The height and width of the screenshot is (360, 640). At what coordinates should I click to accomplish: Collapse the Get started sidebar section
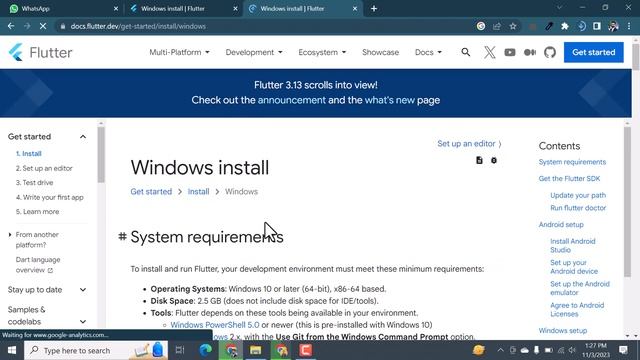83,137
